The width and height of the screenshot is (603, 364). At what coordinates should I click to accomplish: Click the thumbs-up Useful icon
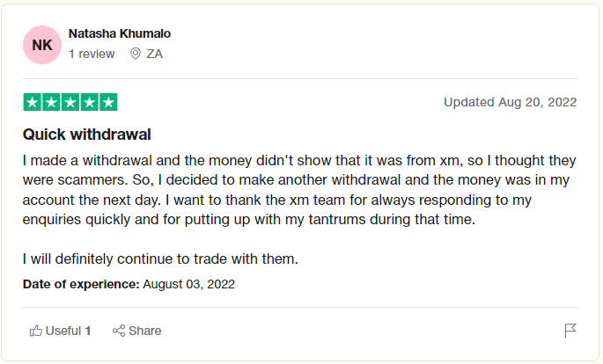click(36, 331)
